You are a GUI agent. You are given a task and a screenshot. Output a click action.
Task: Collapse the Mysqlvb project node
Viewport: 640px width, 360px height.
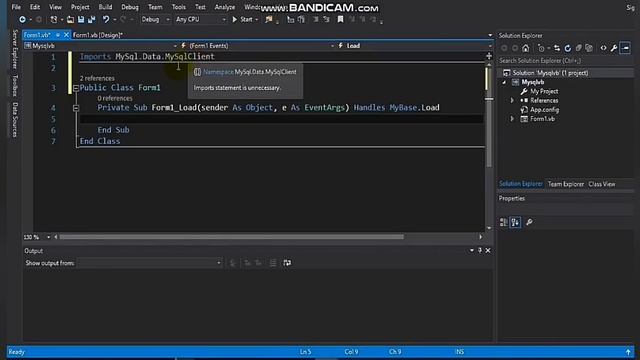504,82
